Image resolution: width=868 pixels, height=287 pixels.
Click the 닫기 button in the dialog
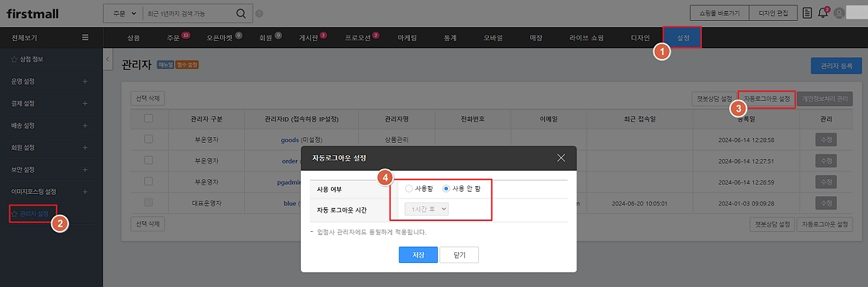459,255
